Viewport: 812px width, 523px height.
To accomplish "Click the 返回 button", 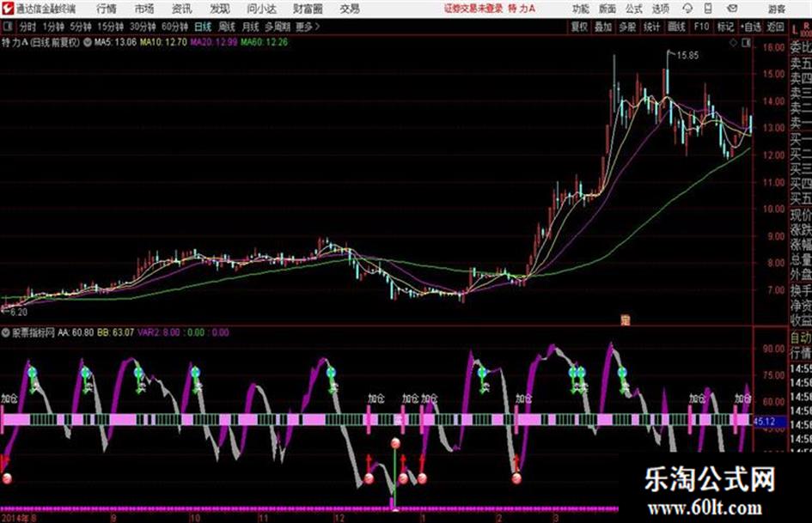I will point(775,27).
